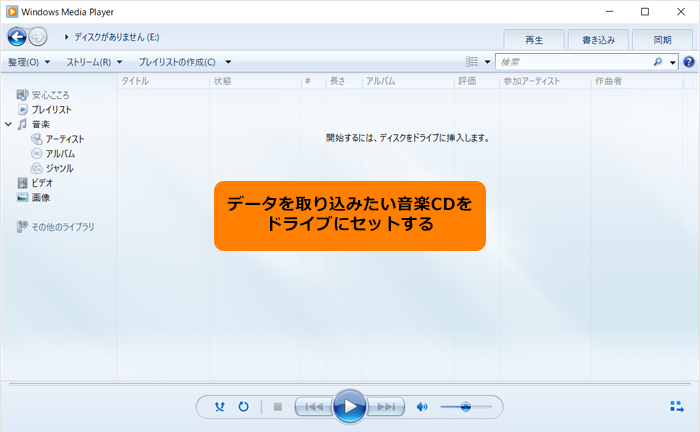700x432 pixels.
Task: Click the Stop button
Action: click(x=278, y=407)
